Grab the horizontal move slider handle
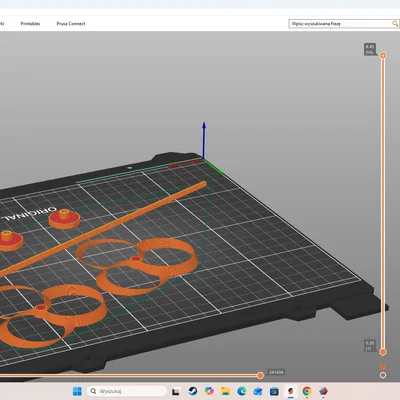Screen dimensions: 400x400 coord(260,376)
